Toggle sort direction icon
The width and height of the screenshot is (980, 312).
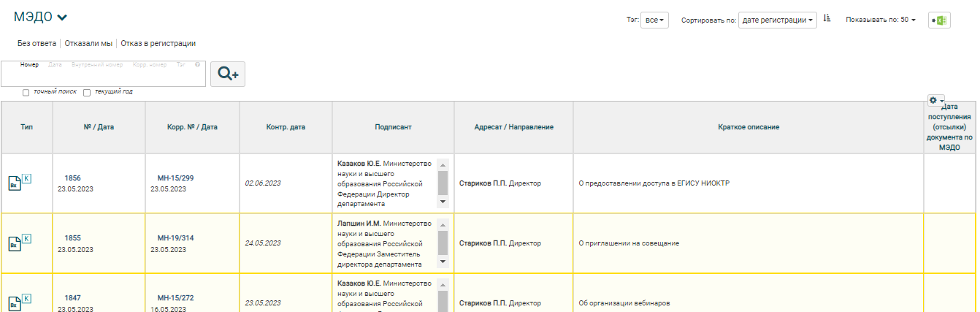pos(827,19)
